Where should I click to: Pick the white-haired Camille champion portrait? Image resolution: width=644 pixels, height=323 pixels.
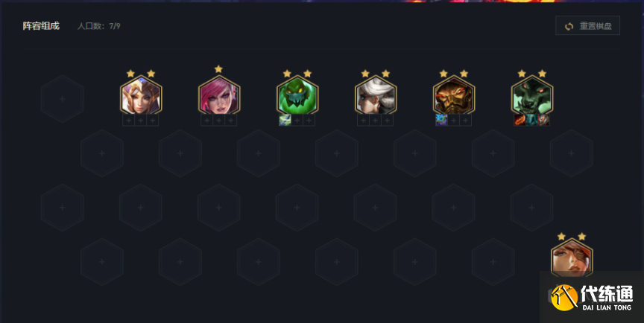pos(376,97)
